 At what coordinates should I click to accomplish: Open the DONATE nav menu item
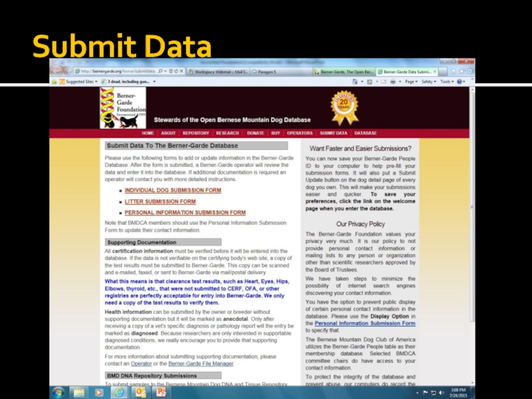point(255,133)
